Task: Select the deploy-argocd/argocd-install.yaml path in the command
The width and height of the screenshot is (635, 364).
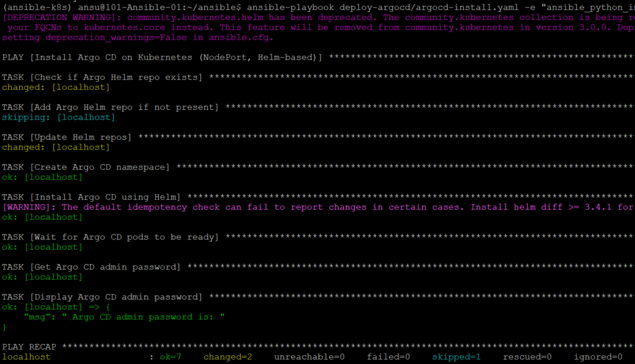Action: [x=429, y=7]
